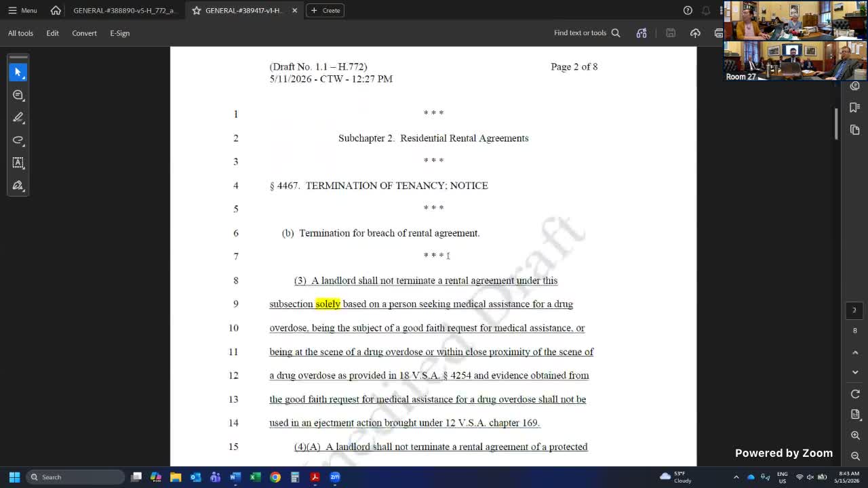This screenshot has height=488, width=868.
Task: Click the Room 27 Zoom video thumbnail
Action: tap(795, 61)
